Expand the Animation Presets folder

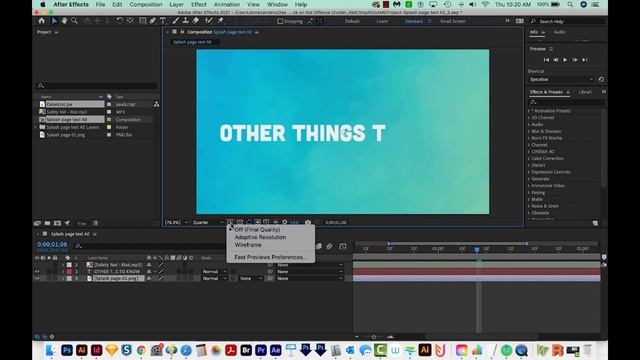point(529,111)
